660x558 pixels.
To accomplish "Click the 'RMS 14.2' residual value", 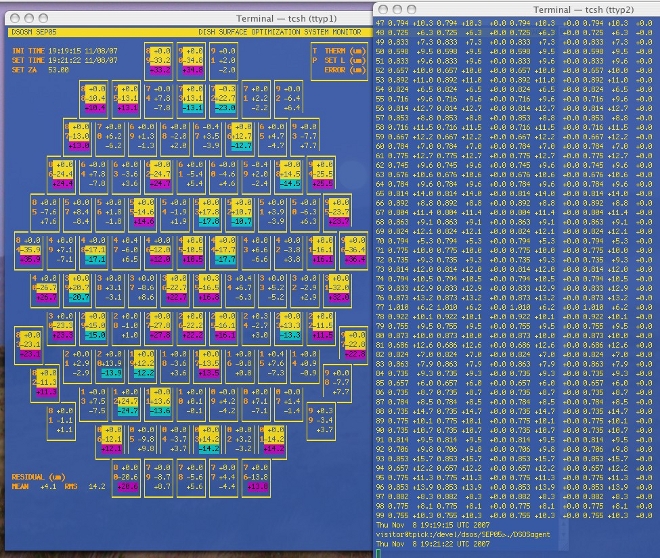I will point(85,486).
